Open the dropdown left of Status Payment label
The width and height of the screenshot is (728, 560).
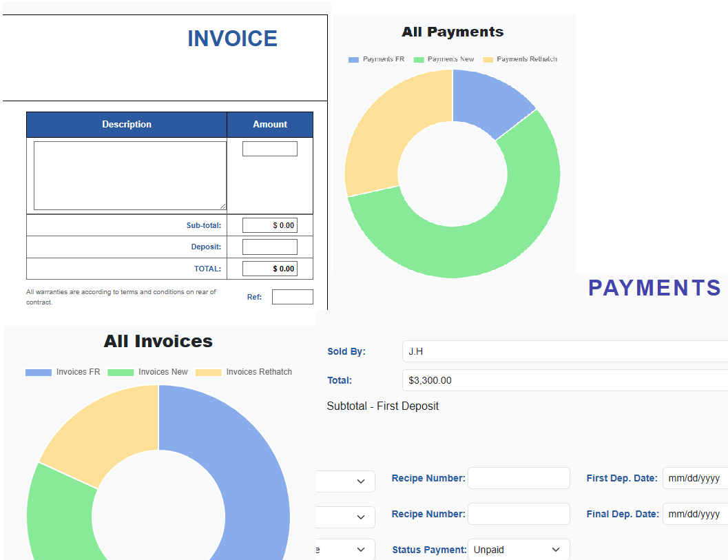346,550
